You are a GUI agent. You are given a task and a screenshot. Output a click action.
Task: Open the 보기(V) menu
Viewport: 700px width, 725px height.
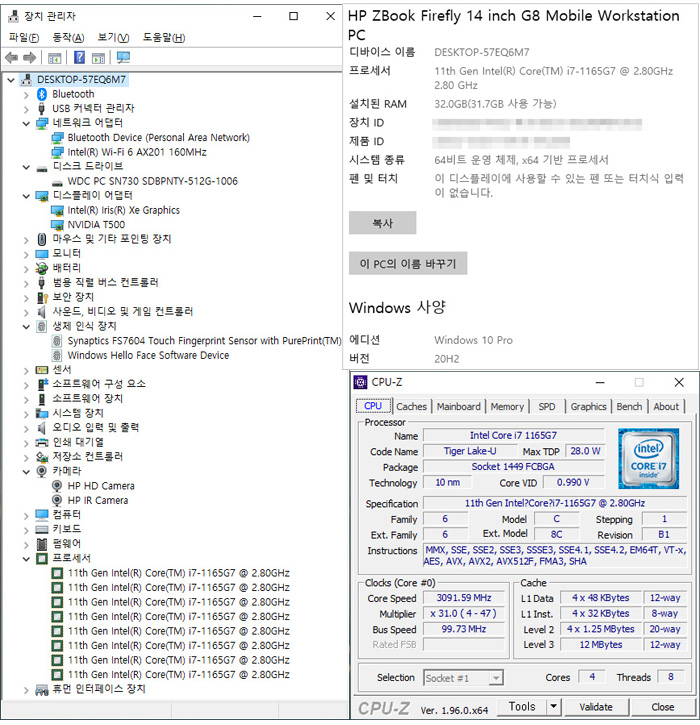(113, 37)
